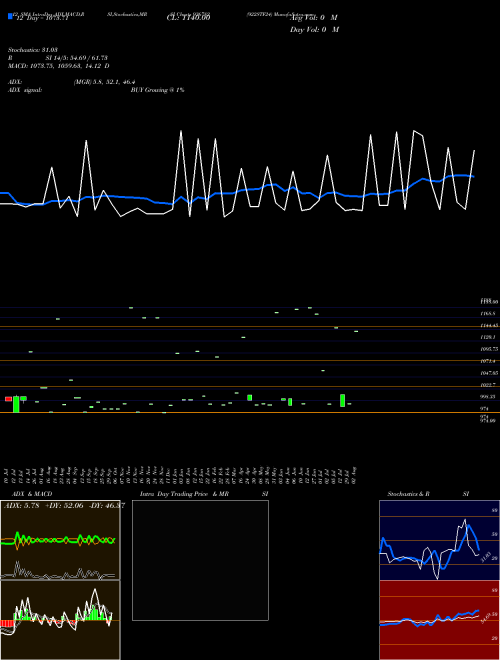500x660 pixels.
Task: Click the BUY Growing @ 1% signal text
Action: (x=157, y=90)
